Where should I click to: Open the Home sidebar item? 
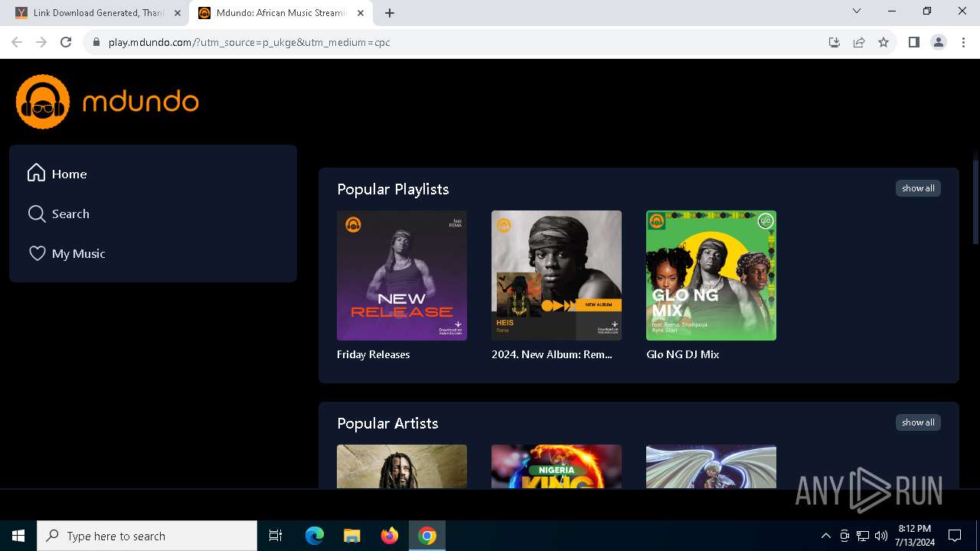click(x=153, y=174)
